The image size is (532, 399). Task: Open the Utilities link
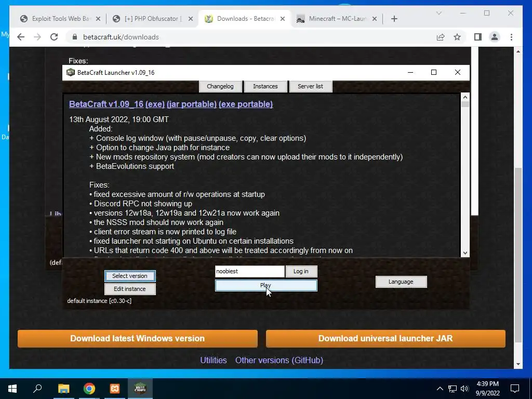pyautogui.click(x=214, y=360)
